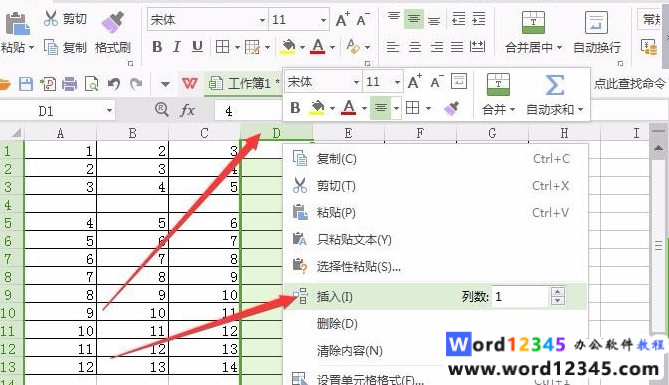Screen dimensions: 669x385
Task: Select column A header
Action: tap(61, 133)
